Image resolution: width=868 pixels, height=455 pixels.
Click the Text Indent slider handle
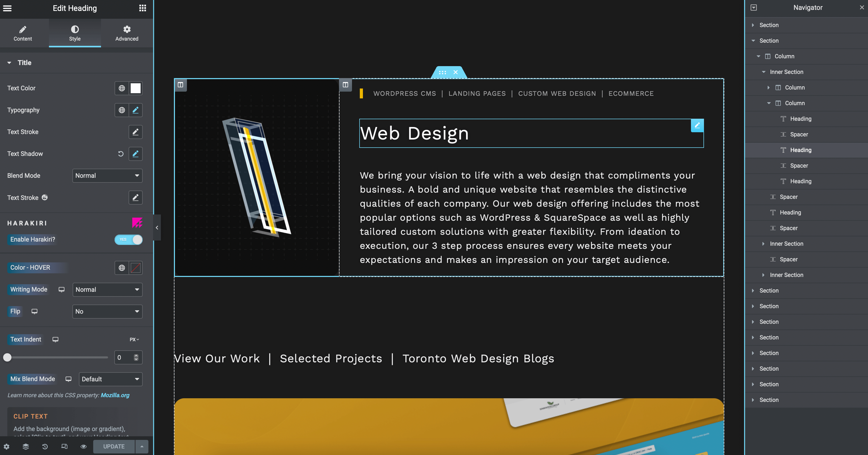[x=7, y=358]
